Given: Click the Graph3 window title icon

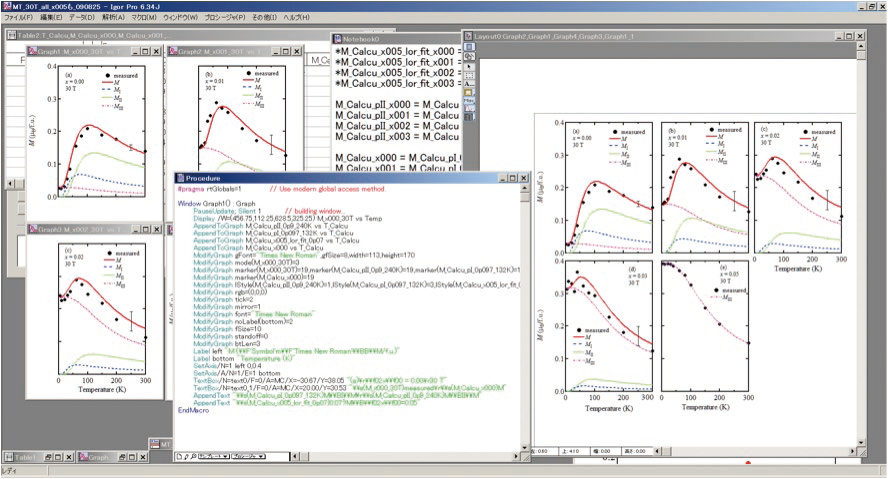Looking at the screenshot, I should (x=33, y=229).
